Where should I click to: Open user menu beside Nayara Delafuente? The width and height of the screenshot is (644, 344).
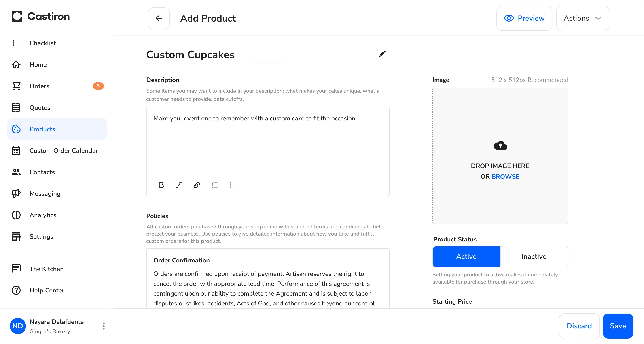pyautogui.click(x=104, y=326)
